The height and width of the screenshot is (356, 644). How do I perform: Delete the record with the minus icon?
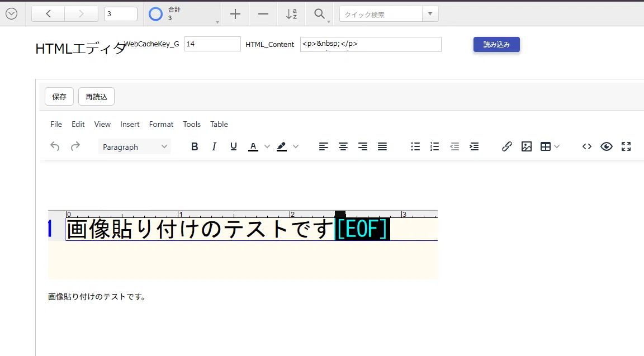[x=263, y=14]
